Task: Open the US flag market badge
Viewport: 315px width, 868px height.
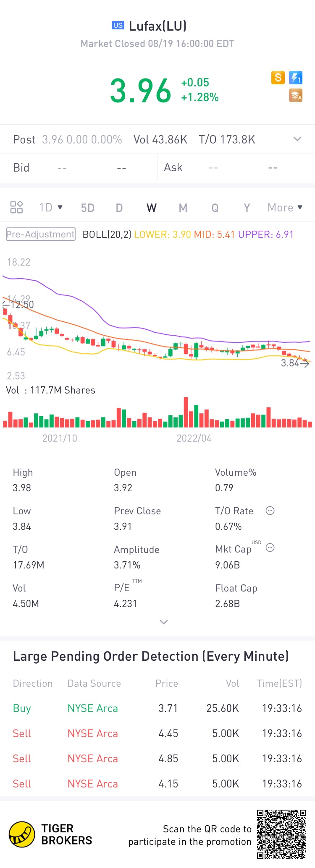Action: pyautogui.click(x=118, y=25)
